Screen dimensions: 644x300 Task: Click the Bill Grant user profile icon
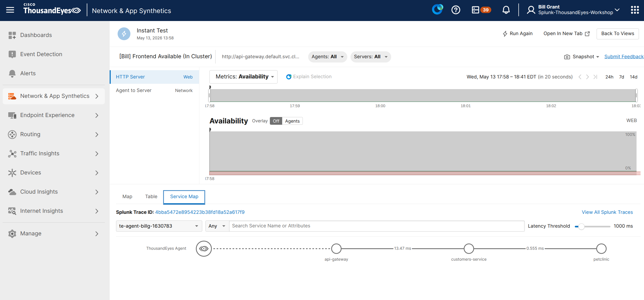[x=531, y=10]
